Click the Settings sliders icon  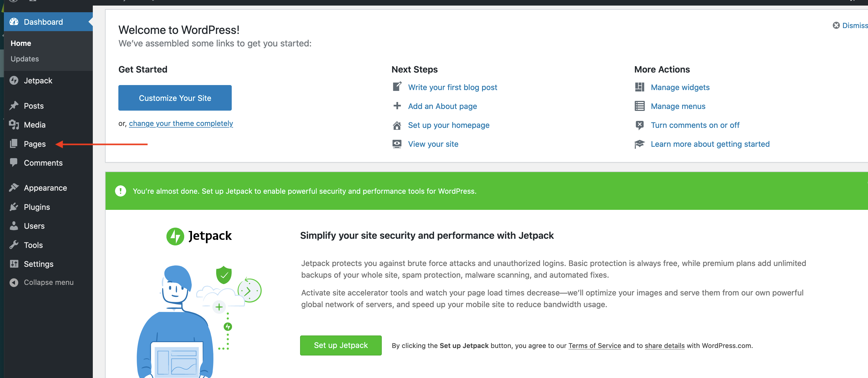[14, 264]
